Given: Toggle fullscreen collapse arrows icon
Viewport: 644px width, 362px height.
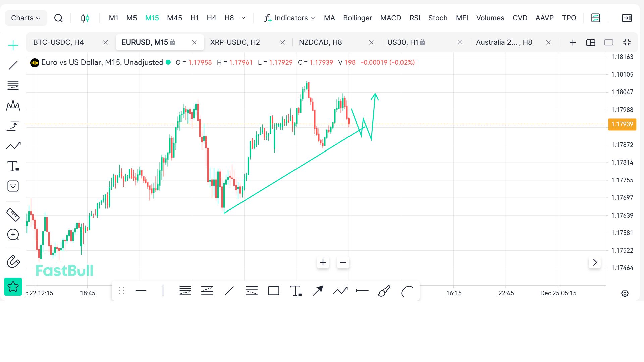Looking at the screenshot, I should pos(627,42).
